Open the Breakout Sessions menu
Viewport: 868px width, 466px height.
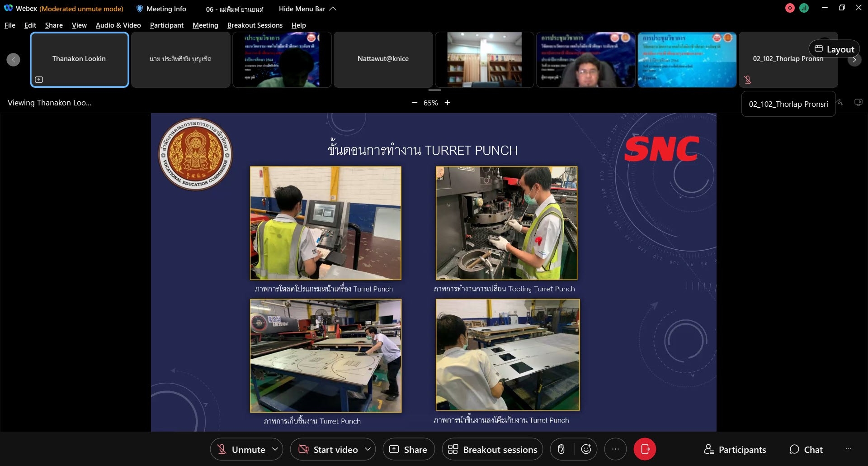tap(255, 25)
